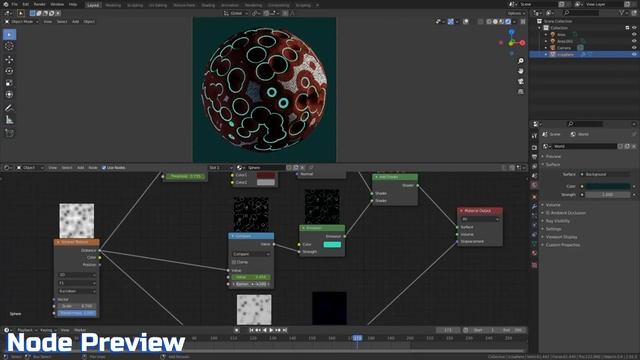Open the node editor Add menu
The height and width of the screenshot is (360, 640).
pyautogui.click(x=80, y=168)
